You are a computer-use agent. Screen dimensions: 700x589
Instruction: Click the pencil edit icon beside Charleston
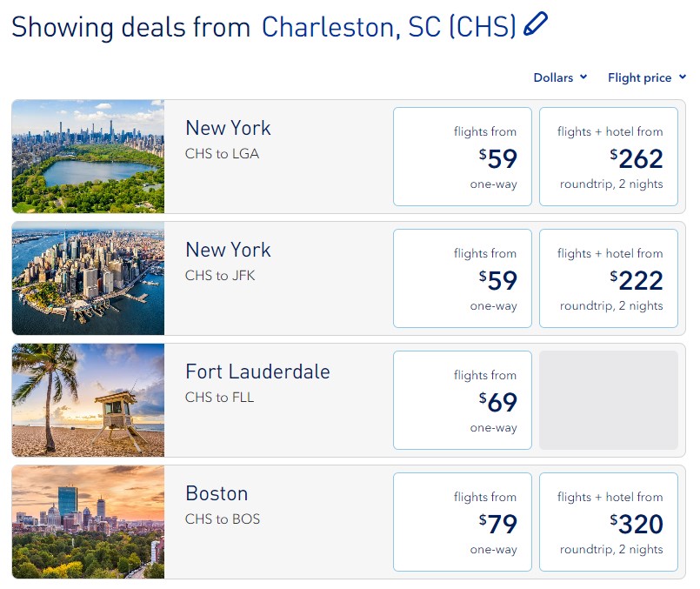pos(536,24)
